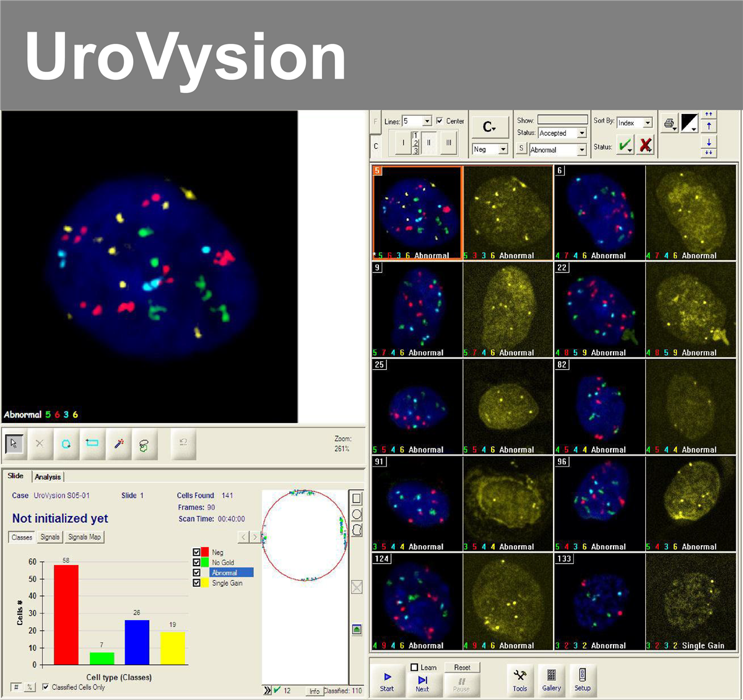Select irregular shape beside slide map
The image size is (743, 700).
pos(357,530)
